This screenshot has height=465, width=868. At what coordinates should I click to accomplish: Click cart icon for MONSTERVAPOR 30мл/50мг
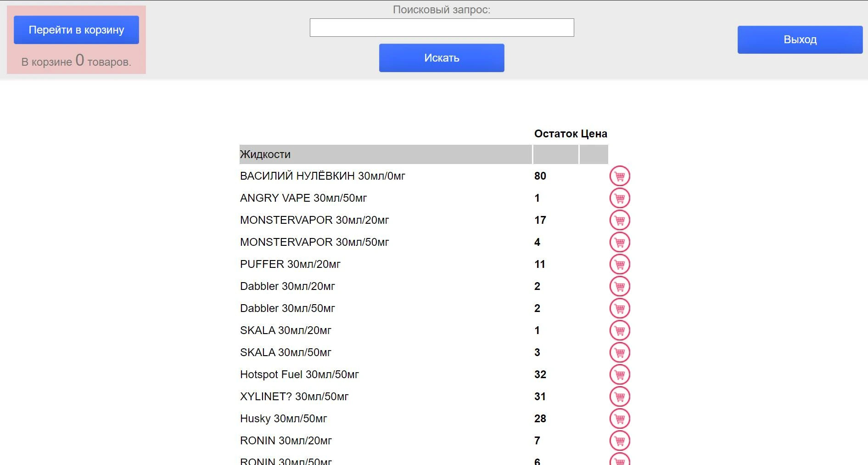click(619, 242)
